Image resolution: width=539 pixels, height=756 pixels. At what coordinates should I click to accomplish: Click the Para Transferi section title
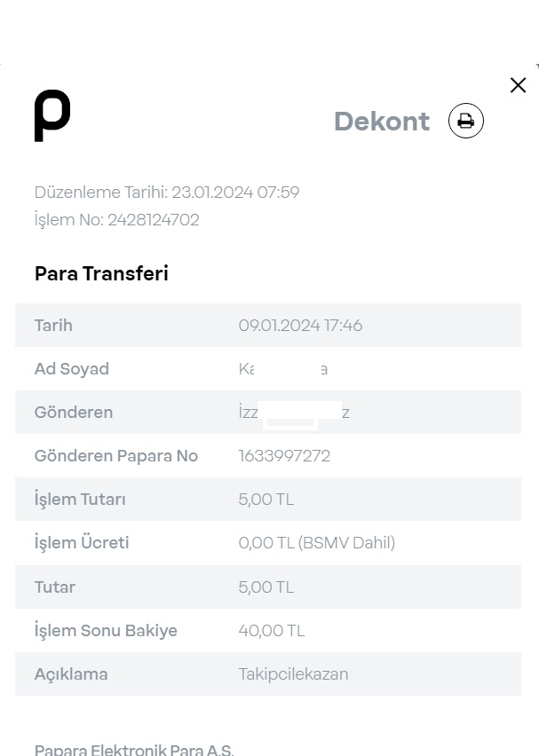[x=101, y=273]
